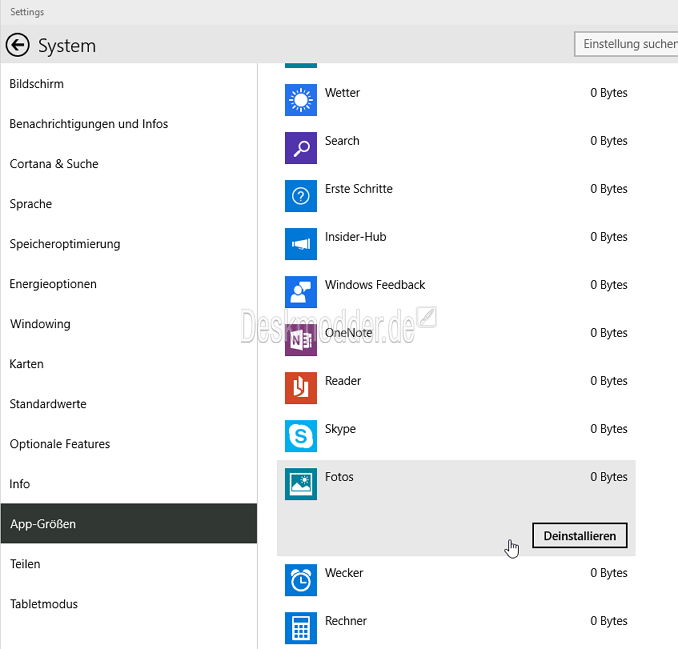The image size is (678, 649).
Task: Click the Fotos app icon
Action: pyautogui.click(x=301, y=484)
